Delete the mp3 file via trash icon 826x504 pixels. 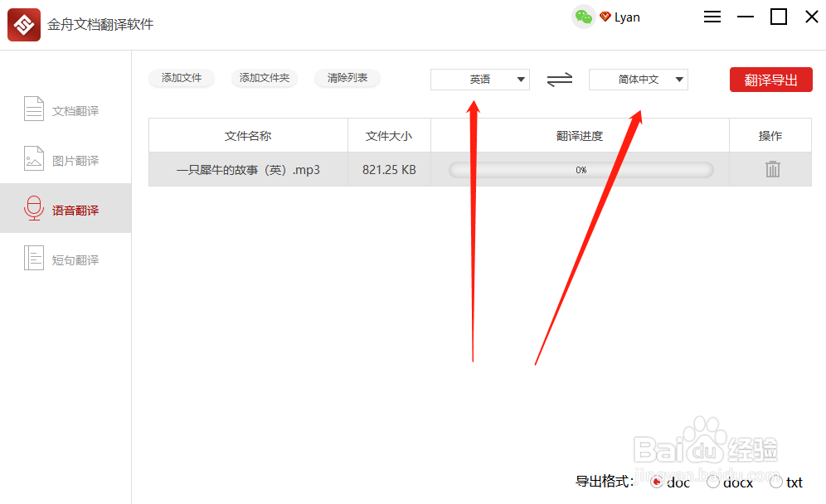point(772,168)
